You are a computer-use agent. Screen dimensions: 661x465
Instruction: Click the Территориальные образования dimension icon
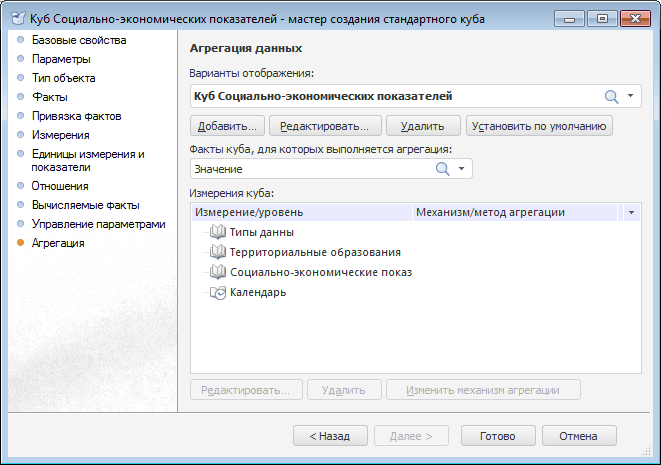(x=218, y=252)
